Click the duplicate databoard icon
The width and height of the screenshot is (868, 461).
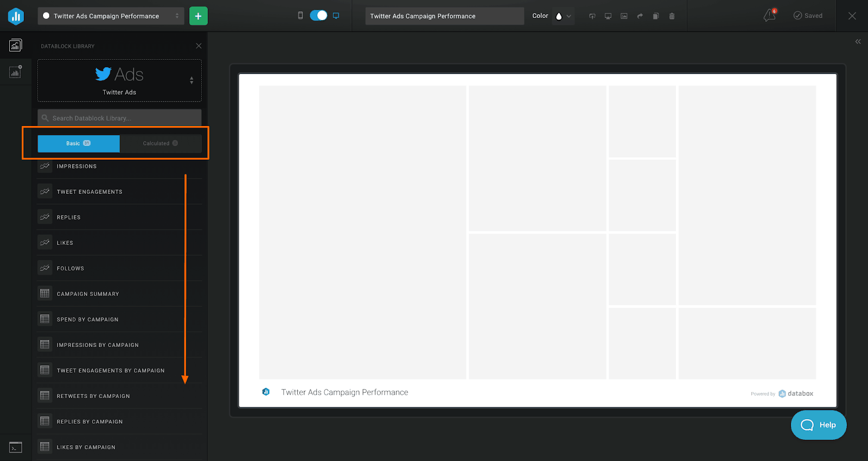(656, 16)
